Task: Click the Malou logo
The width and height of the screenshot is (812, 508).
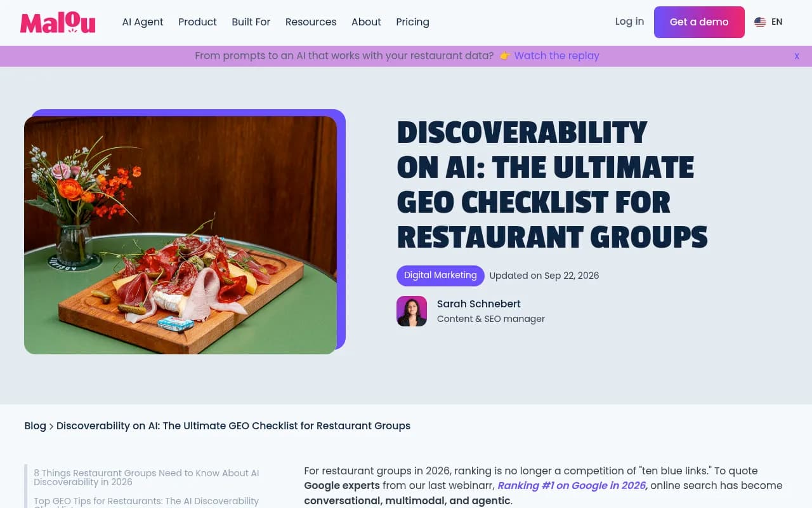Action: click(58, 22)
